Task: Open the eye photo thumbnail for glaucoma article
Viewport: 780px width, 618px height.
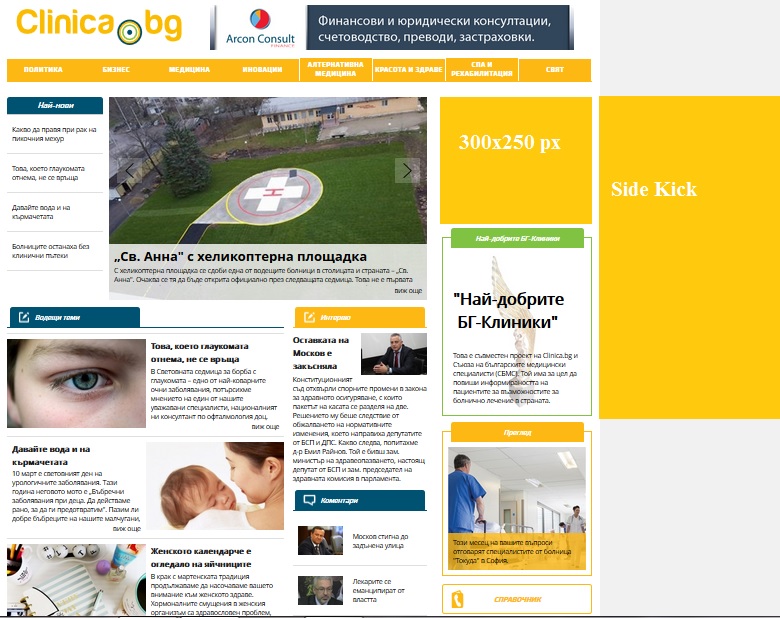Action: coord(76,383)
